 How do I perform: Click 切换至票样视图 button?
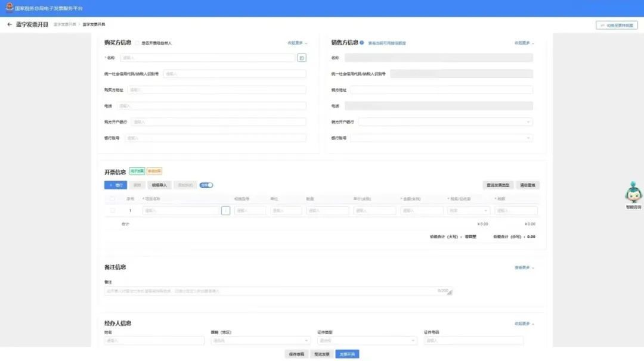coord(617,25)
